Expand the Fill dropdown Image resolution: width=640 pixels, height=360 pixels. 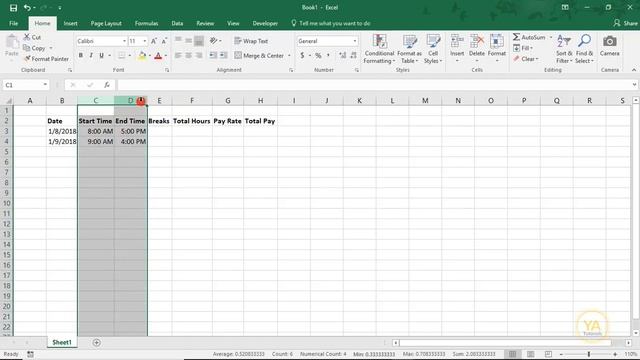pos(531,48)
